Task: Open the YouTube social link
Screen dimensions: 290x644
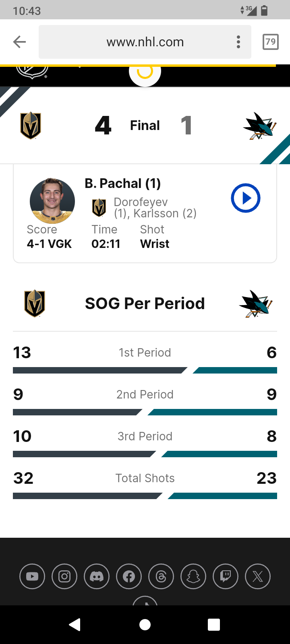Action: (32, 576)
